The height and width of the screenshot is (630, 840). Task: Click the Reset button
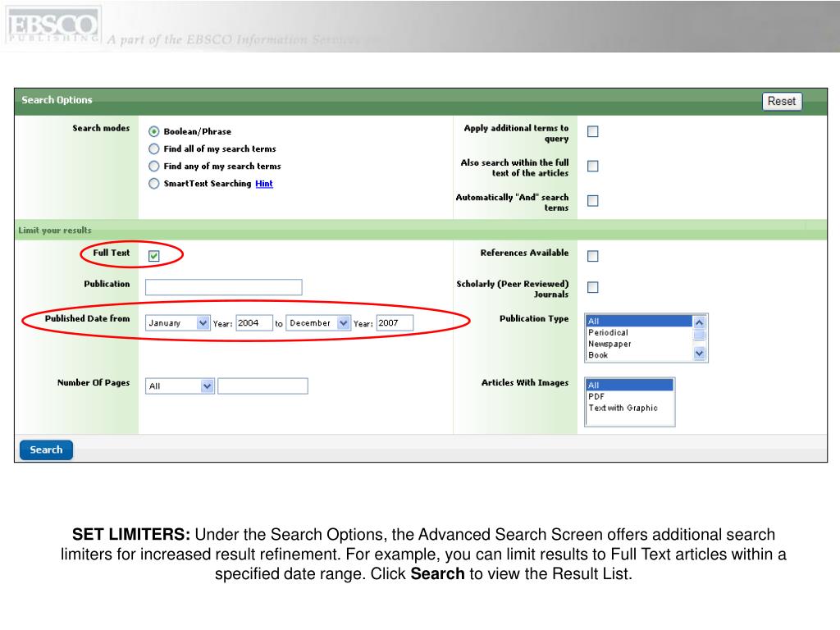pyautogui.click(x=782, y=101)
